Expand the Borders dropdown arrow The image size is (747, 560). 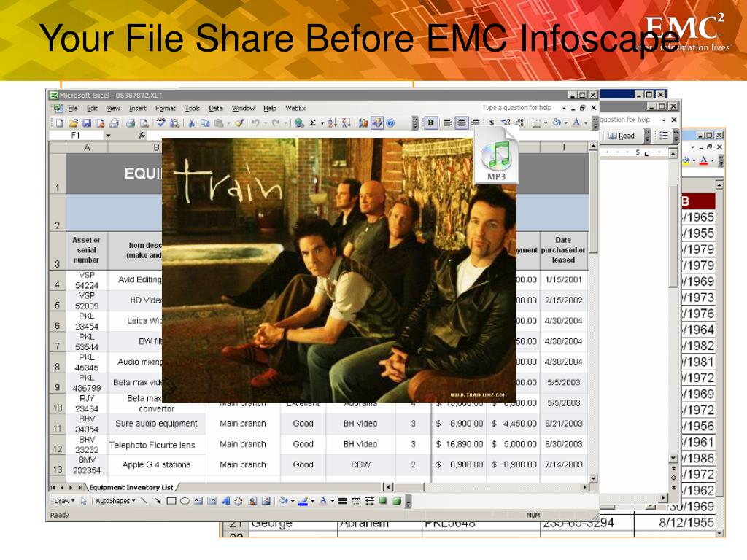coord(546,122)
